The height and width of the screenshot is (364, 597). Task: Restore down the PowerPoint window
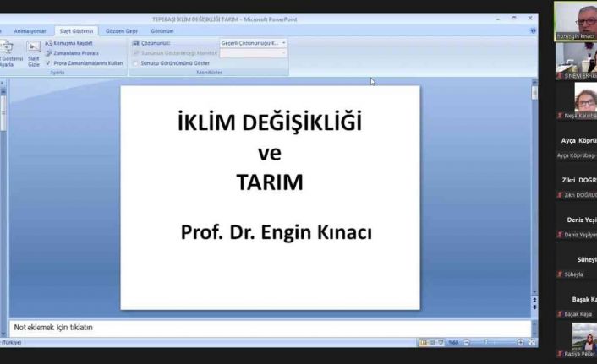click(x=514, y=19)
